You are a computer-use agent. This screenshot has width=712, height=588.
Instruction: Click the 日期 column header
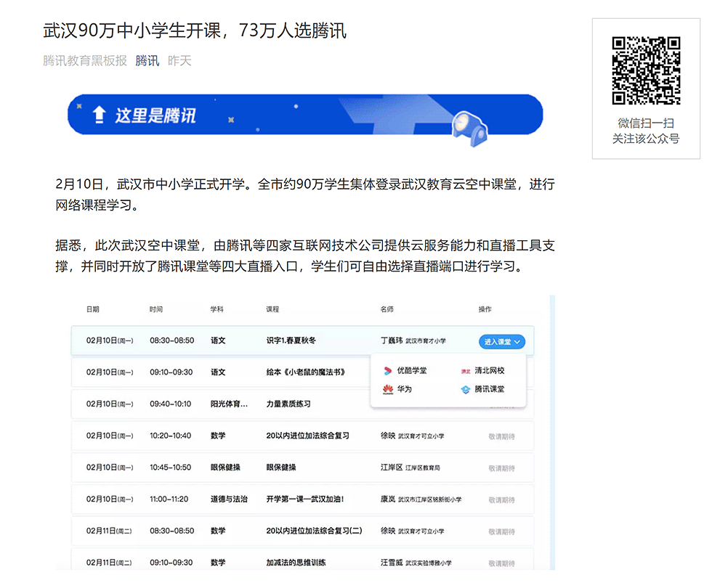point(93,309)
